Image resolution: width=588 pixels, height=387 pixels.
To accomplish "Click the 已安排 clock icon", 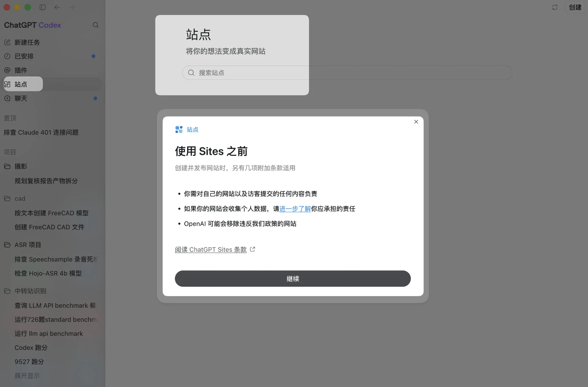I will 7,56.
